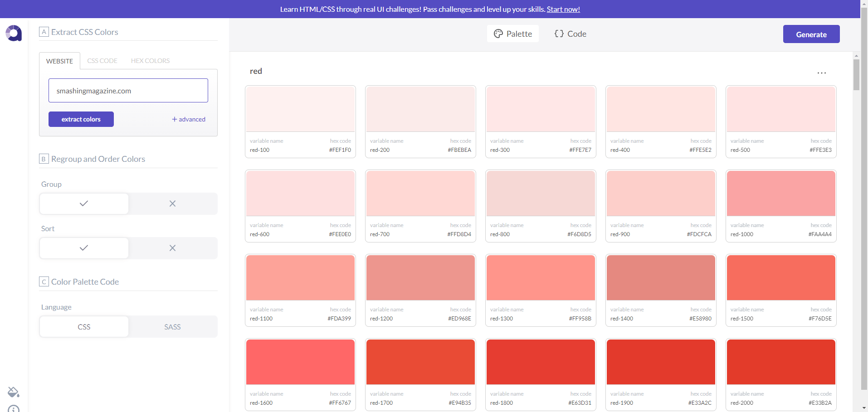Viewport: 868px width, 412px height.
Task: Click the website URL input field
Action: coord(128,91)
